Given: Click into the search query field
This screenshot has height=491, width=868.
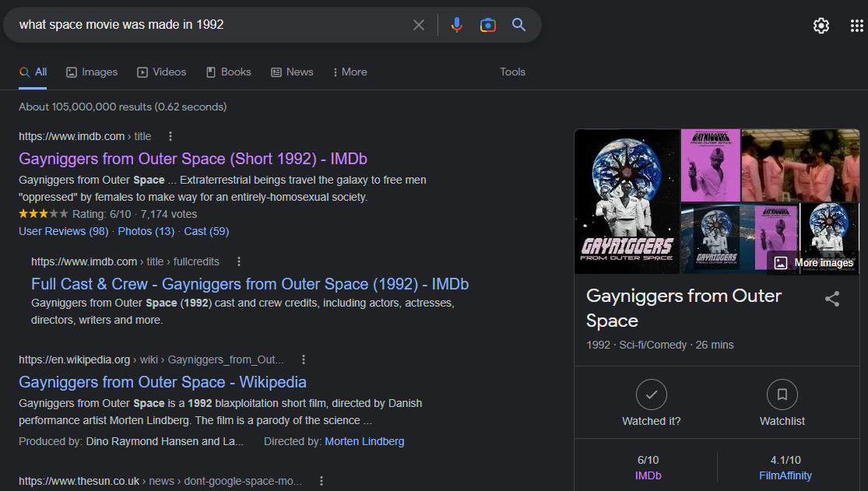Looking at the screenshot, I should (210, 25).
